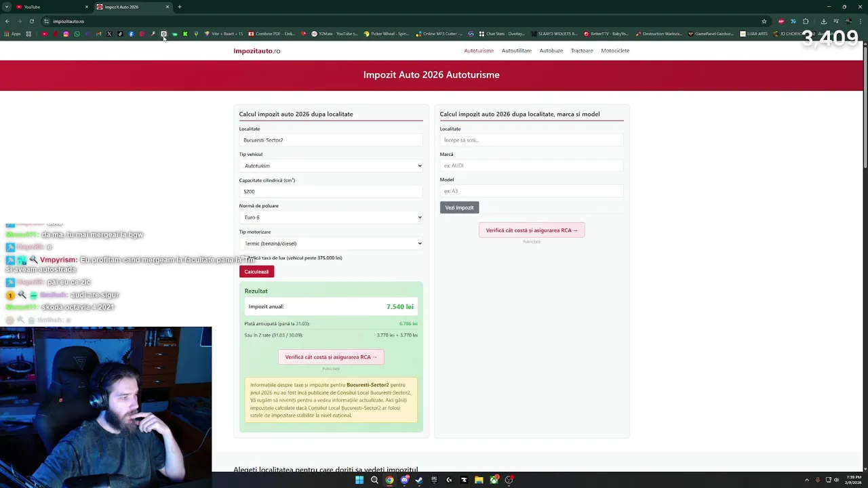This screenshot has height=488, width=868.
Task: Open the Facebook bookmark icon
Action: pyautogui.click(x=131, y=34)
